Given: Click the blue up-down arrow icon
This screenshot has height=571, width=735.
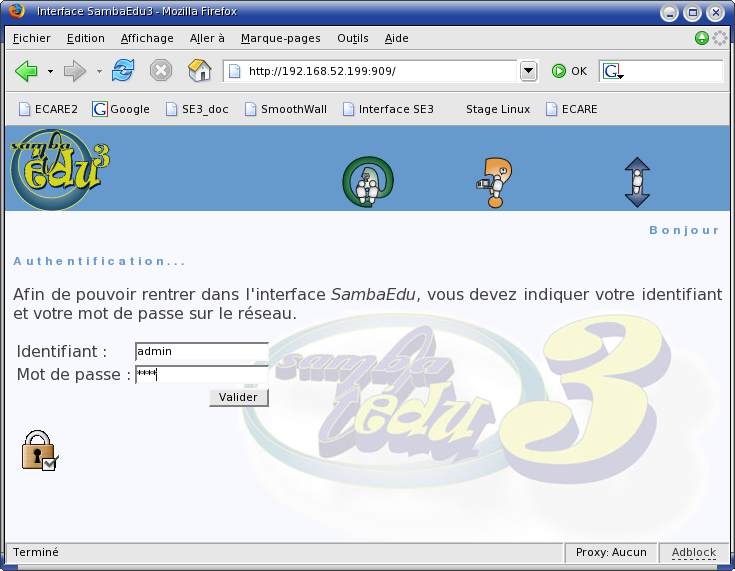Looking at the screenshot, I should tap(637, 182).
